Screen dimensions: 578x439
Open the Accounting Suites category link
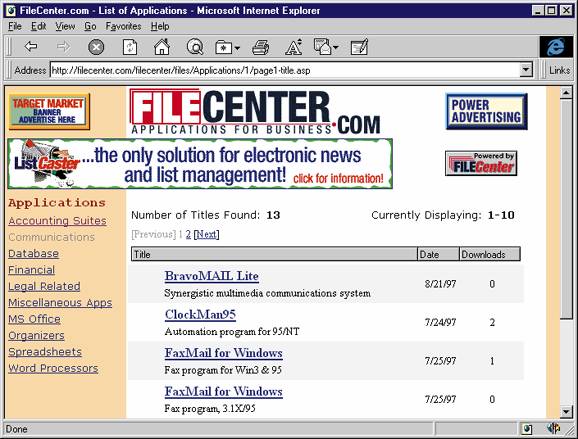58,221
